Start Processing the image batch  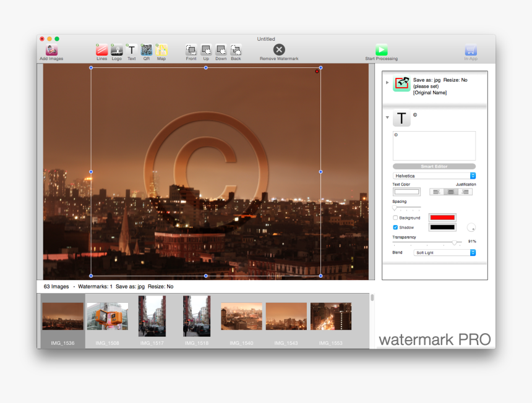tap(382, 50)
